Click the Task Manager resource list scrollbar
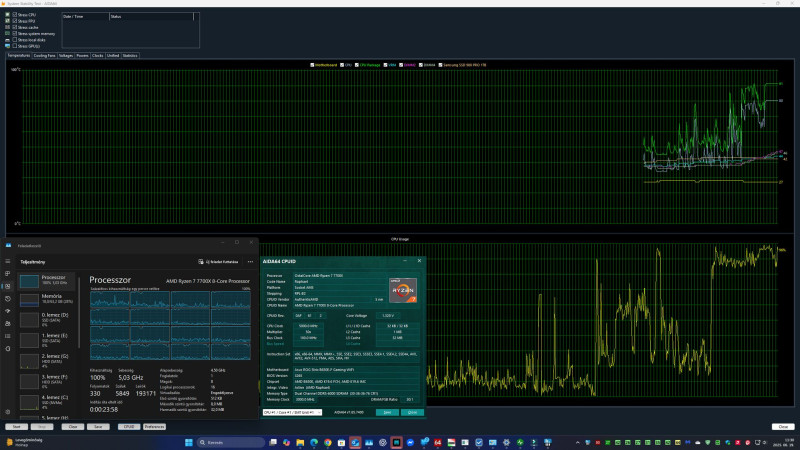This screenshot has height=450, width=800. pyautogui.click(x=79, y=311)
